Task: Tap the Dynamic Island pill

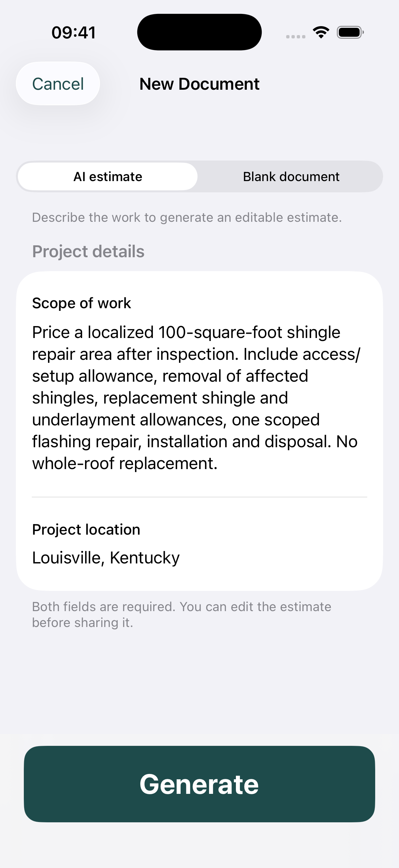Action: pyautogui.click(x=199, y=32)
